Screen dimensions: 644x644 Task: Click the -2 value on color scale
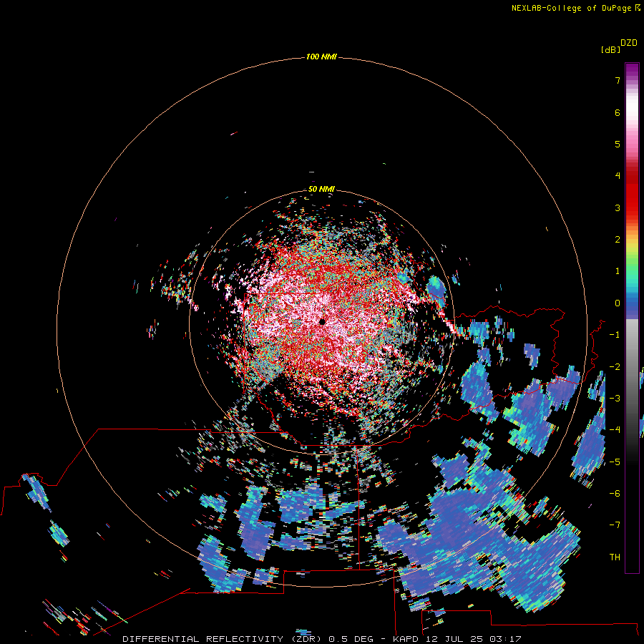tap(615, 367)
